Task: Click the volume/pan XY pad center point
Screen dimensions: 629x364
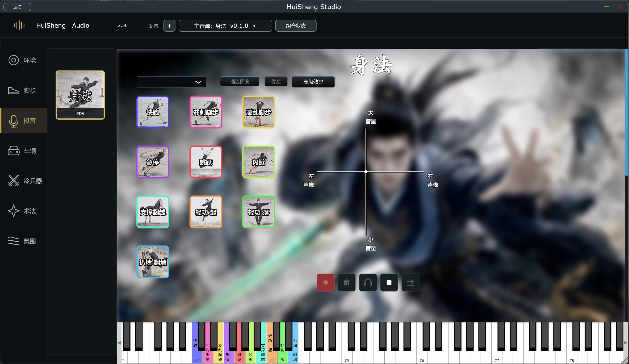Action: click(x=366, y=172)
